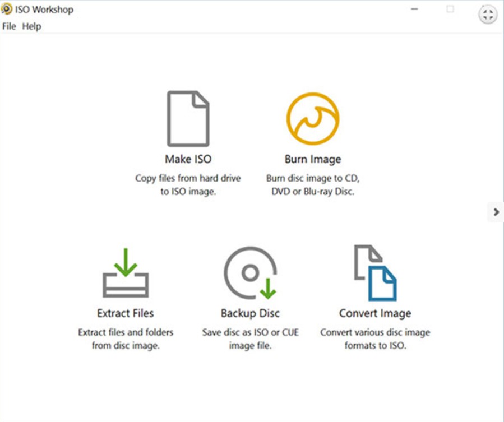This screenshot has width=504, height=422.
Task: Choose the Burn Image label
Action: coord(313,159)
